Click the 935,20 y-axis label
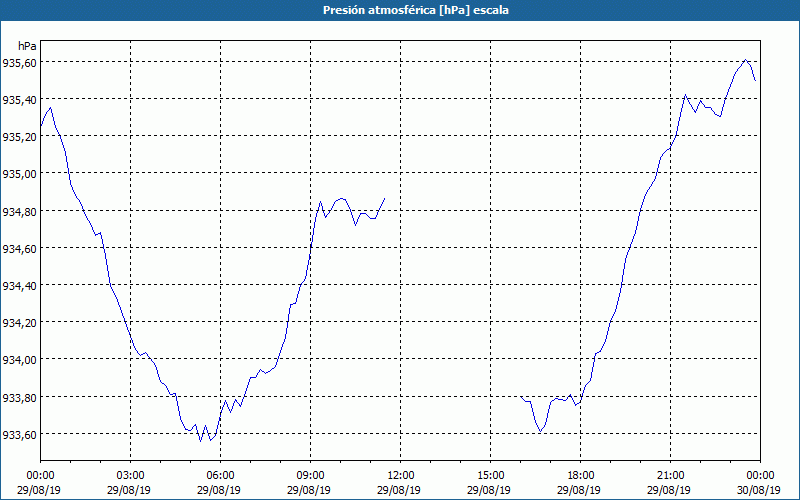This screenshot has width=800, height=500. [x=20, y=137]
